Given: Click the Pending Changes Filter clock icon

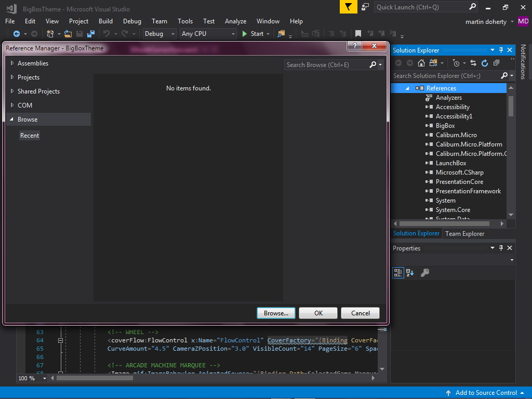Looking at the screenshot, I should [x=456, y=63].
